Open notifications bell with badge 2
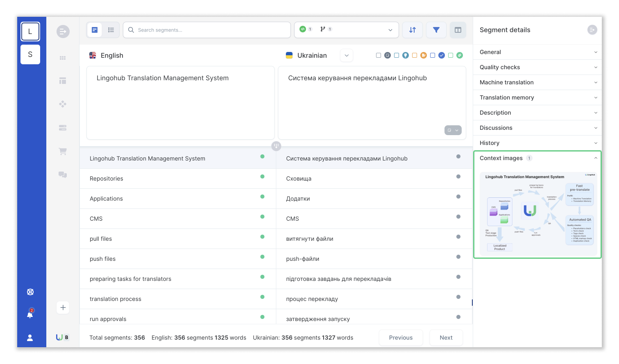Image resolution: width=619 pixels, height=364 pixels. click(30, 314)
